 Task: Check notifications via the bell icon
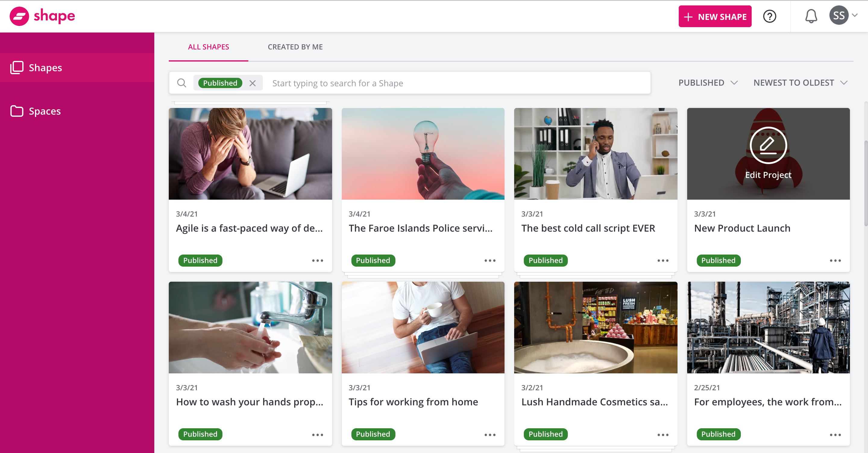[x=811, y=16]
